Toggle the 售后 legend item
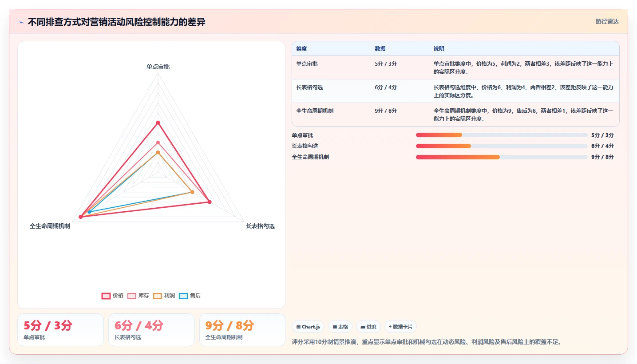The image size is (637, 364). [190, 296]
